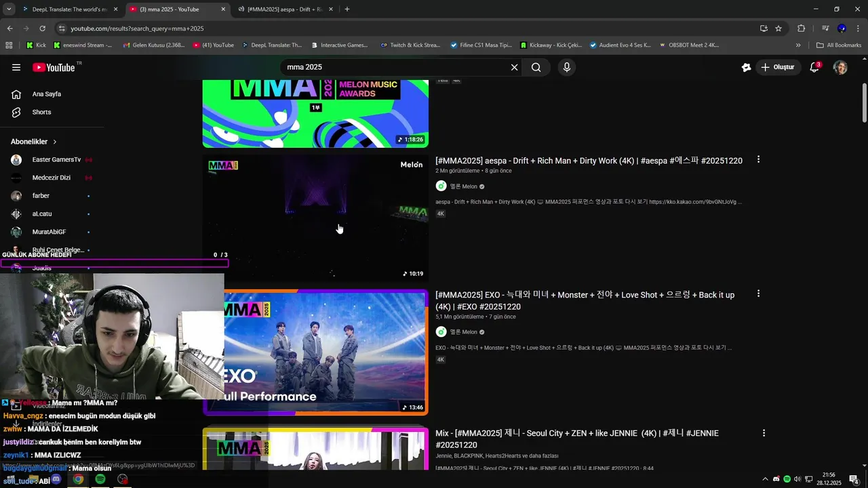
Task: Open EXO MMA2025 video title
Action: point(585,300)
